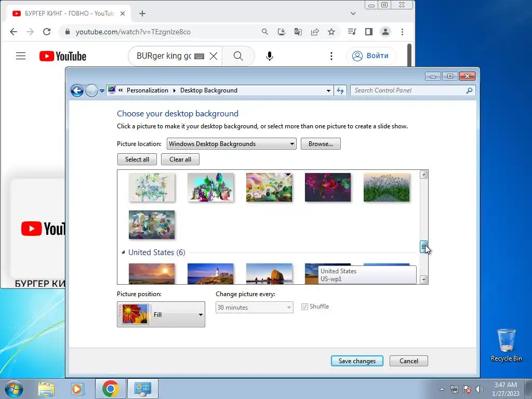The image size is (532, 399).
Task: Select the lighthouse wallpaper thumbnail
Action: (210, 273)
